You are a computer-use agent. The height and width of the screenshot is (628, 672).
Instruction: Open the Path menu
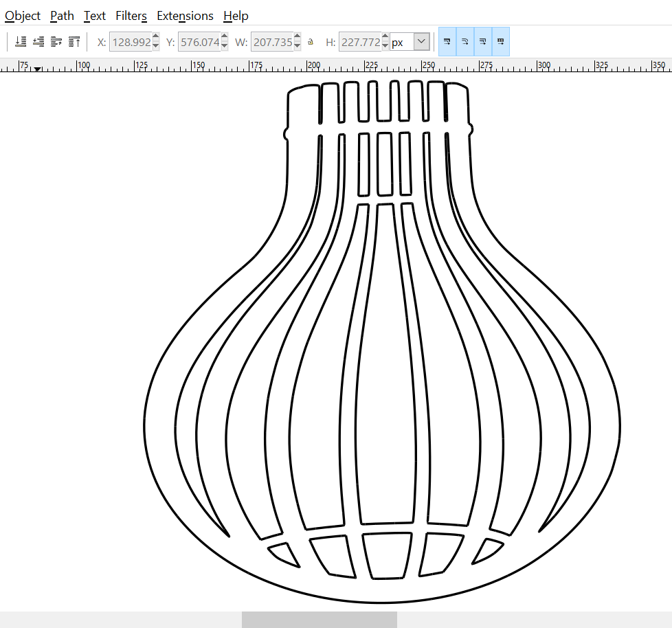point(62,16)
